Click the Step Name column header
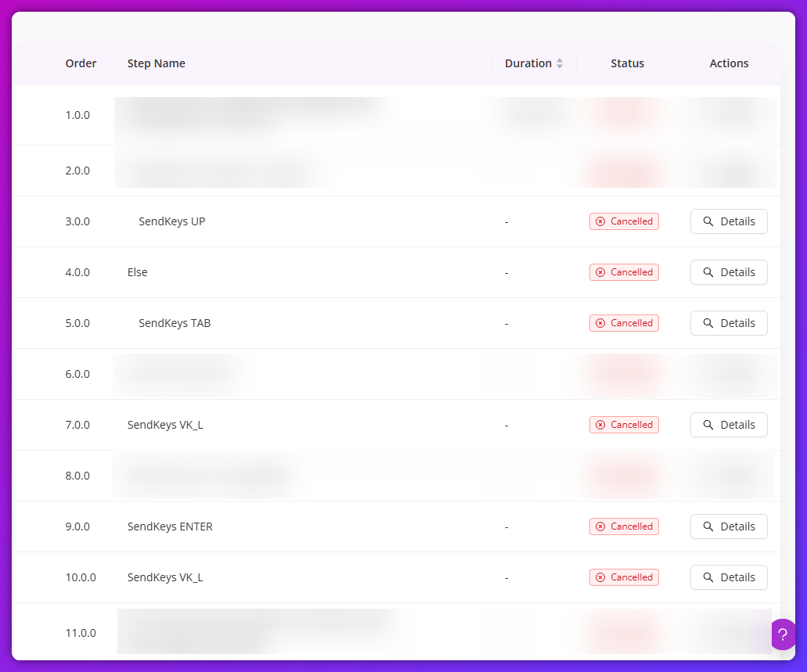The image size is (807, 672). (x=157, y=63)
